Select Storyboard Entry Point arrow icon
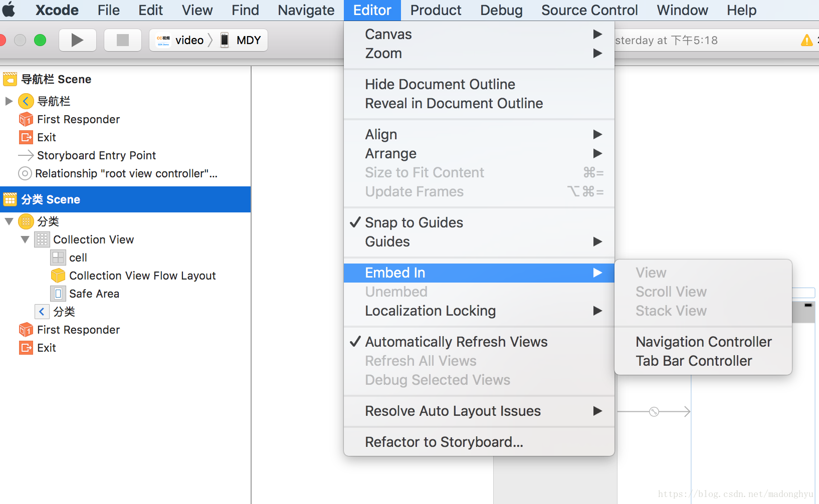 coord(26,155)
